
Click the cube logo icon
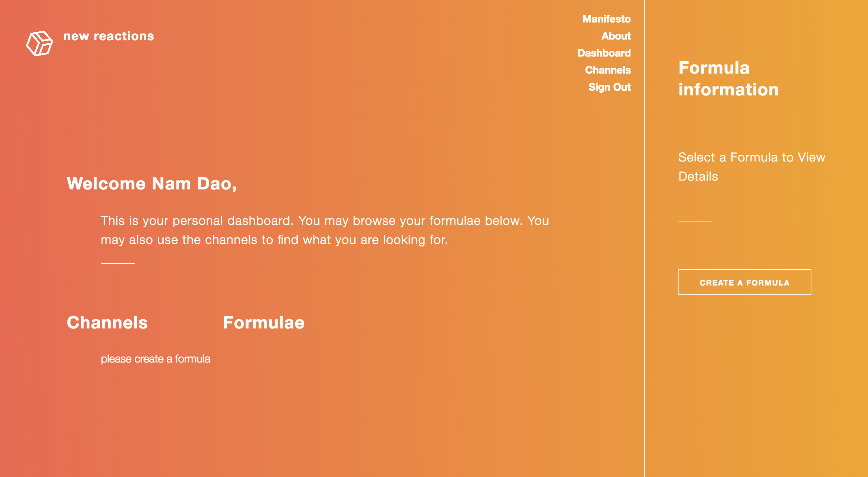[x=40, y=43]
